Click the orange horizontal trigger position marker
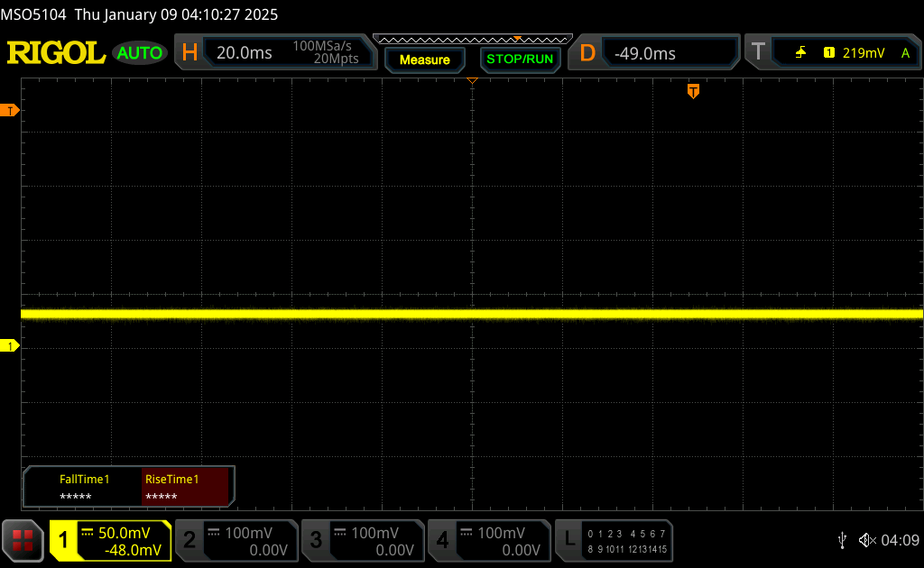 tap(693, 90)
